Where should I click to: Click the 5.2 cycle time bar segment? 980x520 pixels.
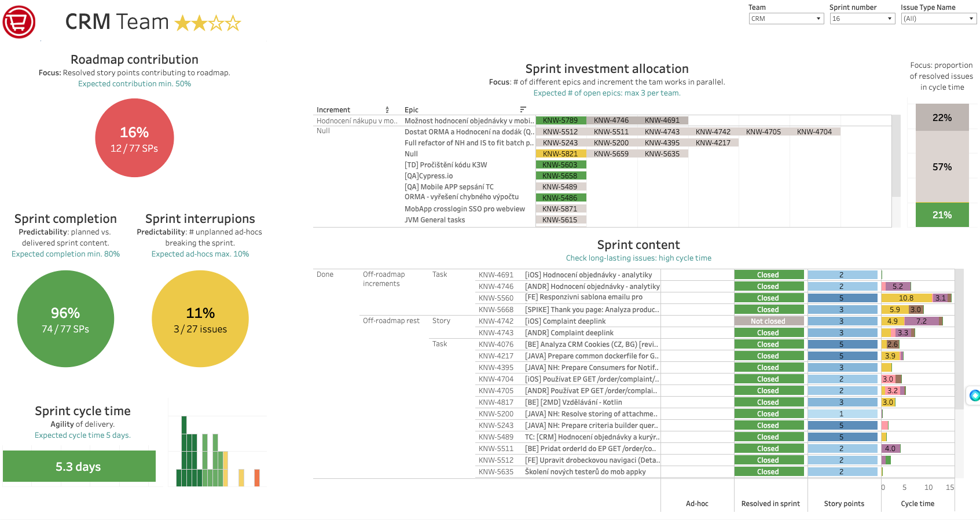[898, 287]
